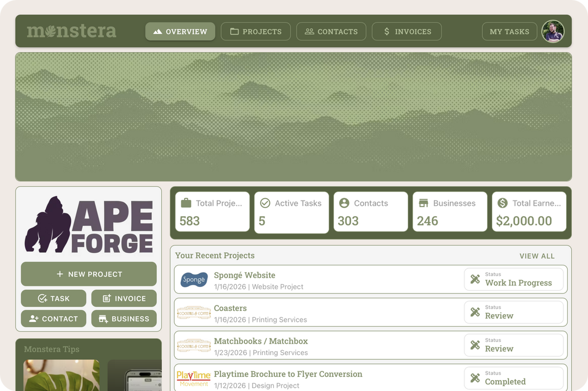This screenshot has width=588, height=391.
Task: Click the Monstera logo in the navigation bar
Action: tap(72, 31)
